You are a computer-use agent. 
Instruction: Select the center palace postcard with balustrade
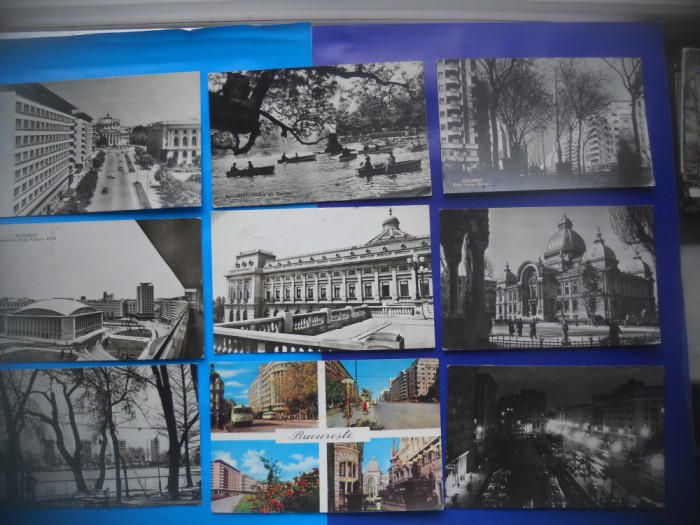pos(323,280)
